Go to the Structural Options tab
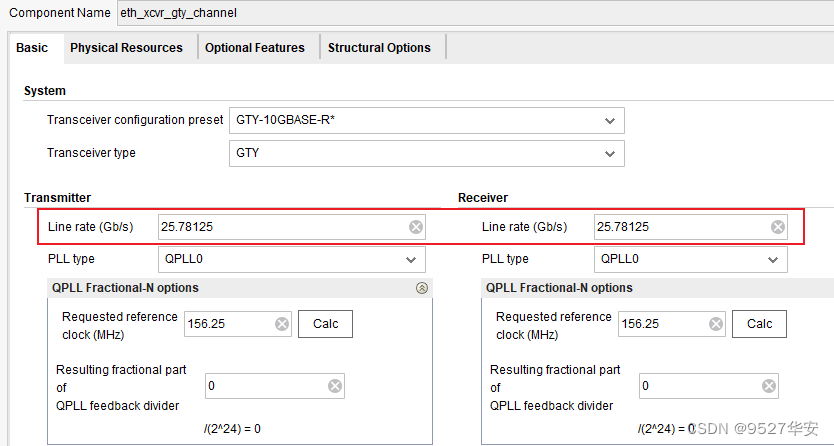Viewport: 834px width, 446px height. point(379,48)
